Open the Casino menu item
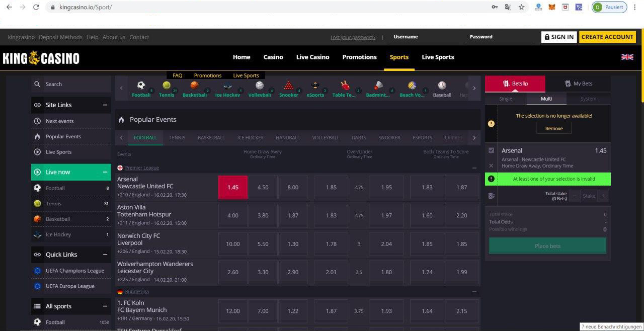Viewport: 644px width, 331px height. point(273,57)
